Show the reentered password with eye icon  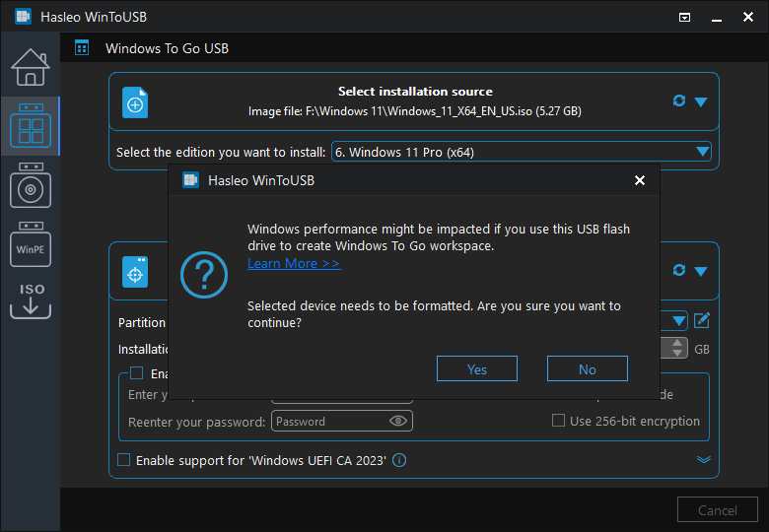tap(397, 421)
